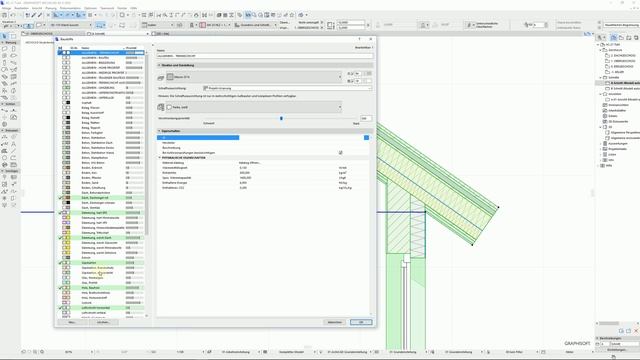Image resolution: width=640 pixels, height=360 pixels.
Task: Open the Layout Book in Navigator
Action: click(x=629, y=38)
